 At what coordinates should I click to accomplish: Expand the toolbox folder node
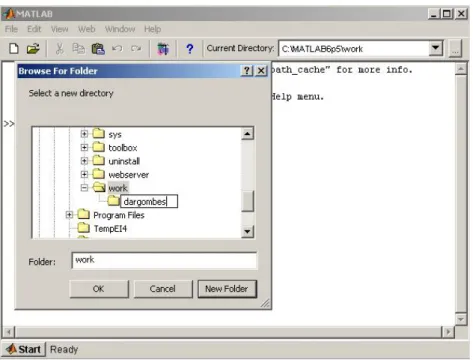coord(84,147)
